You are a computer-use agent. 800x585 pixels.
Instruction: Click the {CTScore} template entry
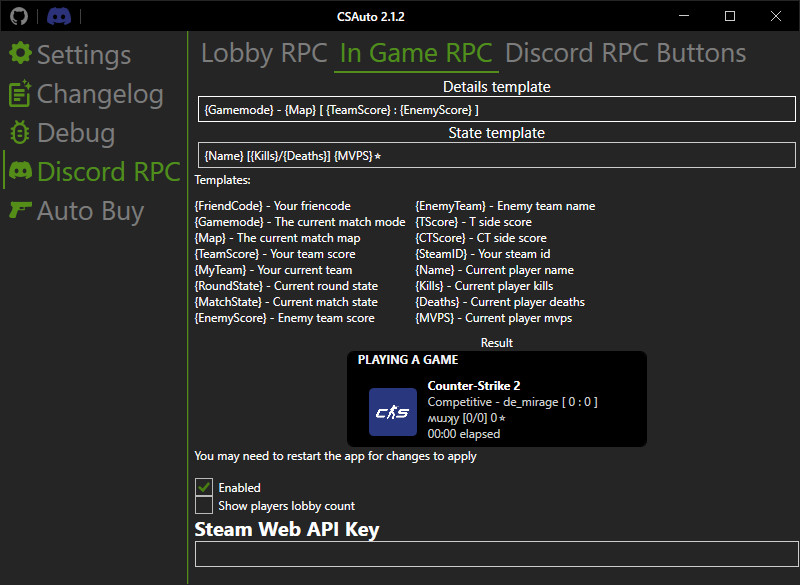click(481, 238)
